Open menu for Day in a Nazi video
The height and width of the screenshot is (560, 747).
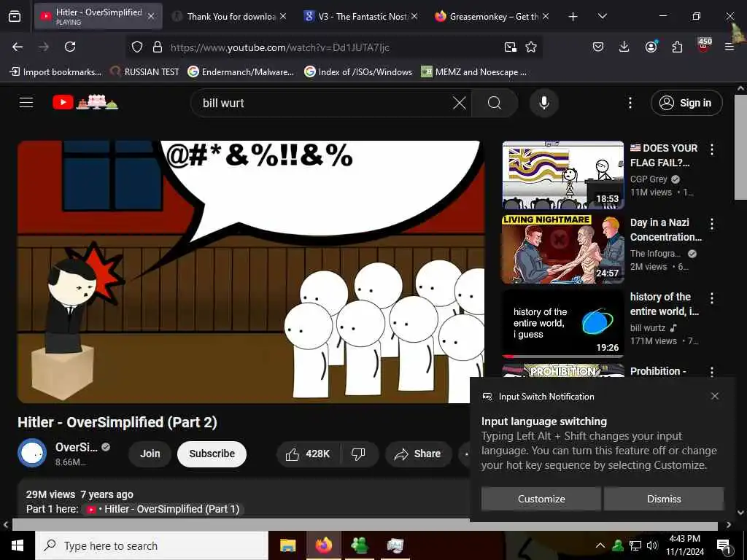712,224
